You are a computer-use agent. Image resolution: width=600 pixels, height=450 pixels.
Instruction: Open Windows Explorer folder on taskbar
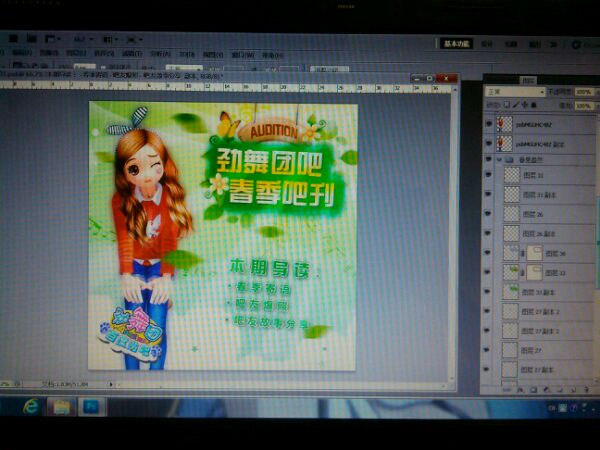(x=61, y=406)
